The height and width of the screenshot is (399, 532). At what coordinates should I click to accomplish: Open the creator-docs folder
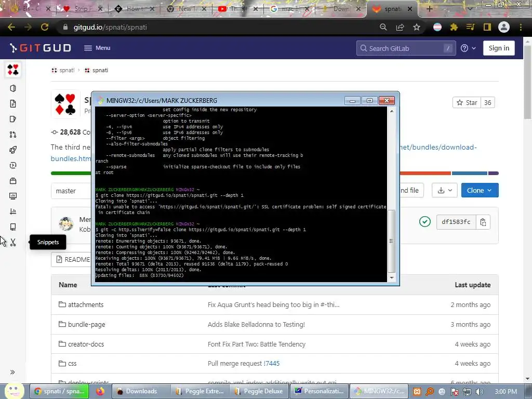point(86,344)
